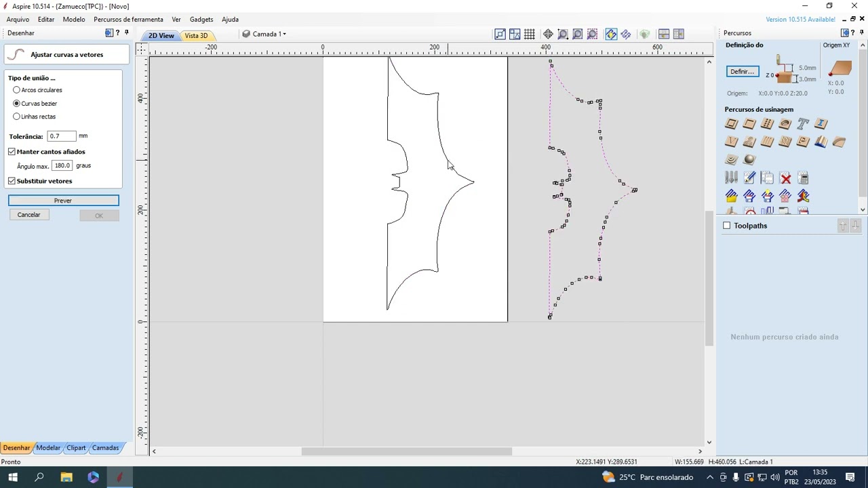Switch to the Clipart tab
868x488 pixels.
76,448
